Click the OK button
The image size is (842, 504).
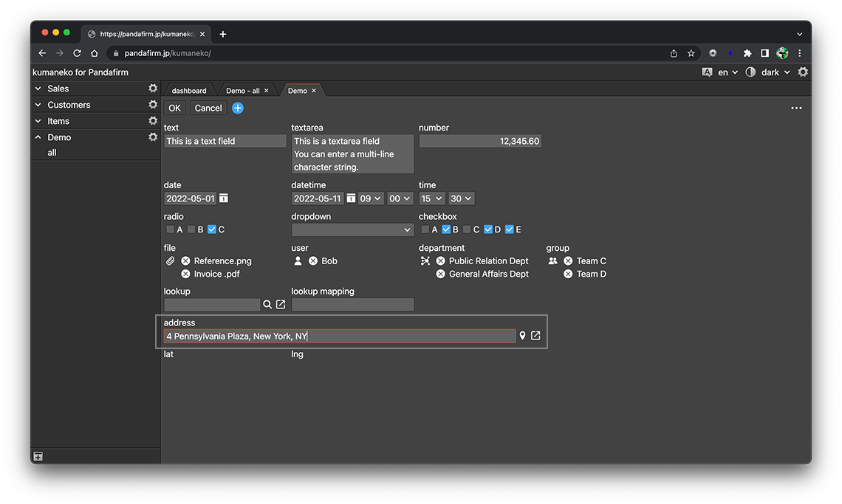tap(174, 108)
